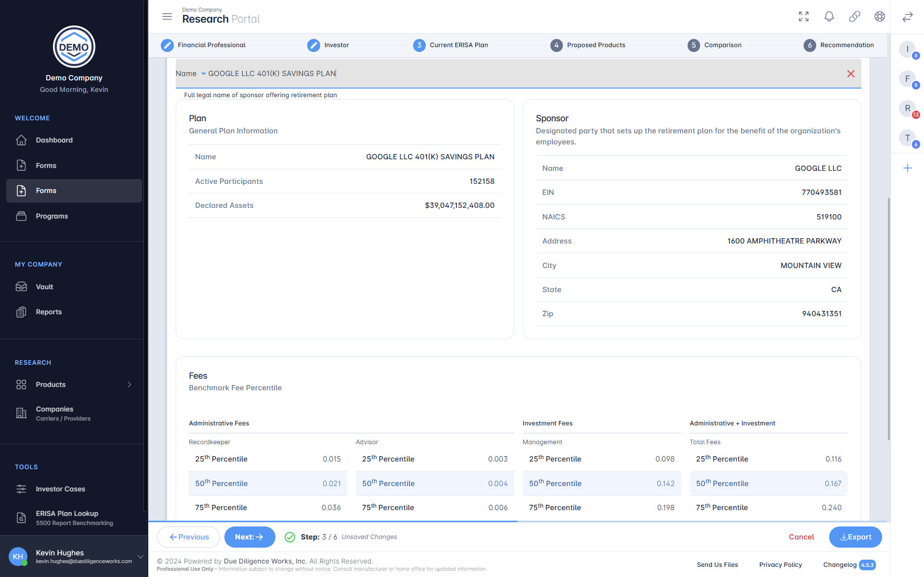Go to Comparison step
The image size is (924, 577).
(x=715, y=45)
